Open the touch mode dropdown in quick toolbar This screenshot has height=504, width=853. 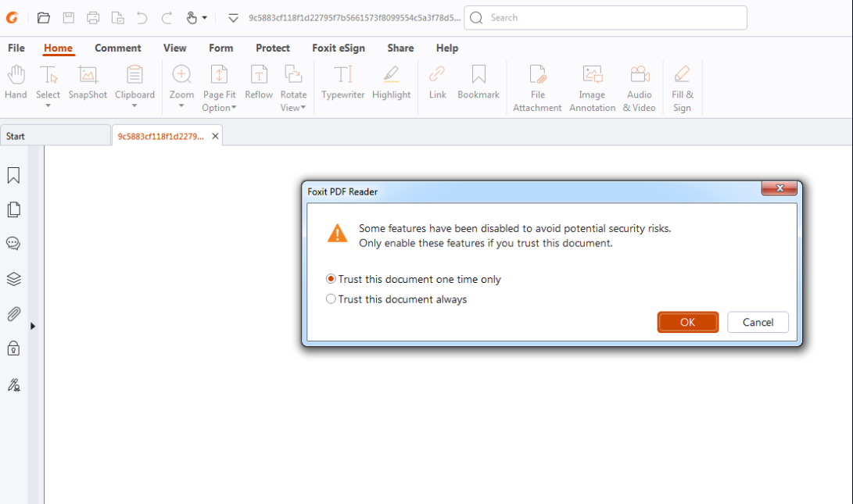tap(205, 18)
